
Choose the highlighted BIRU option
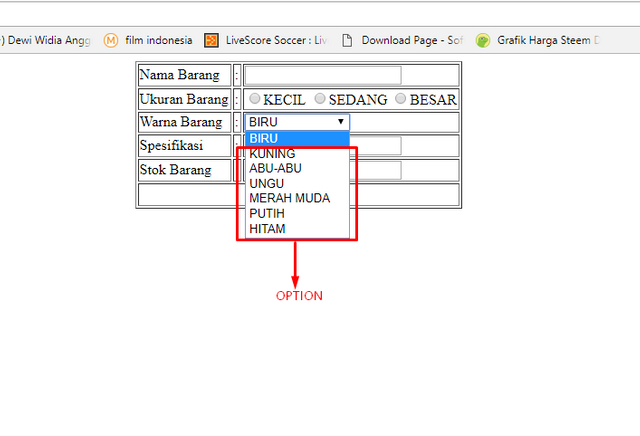coord(297,138)
